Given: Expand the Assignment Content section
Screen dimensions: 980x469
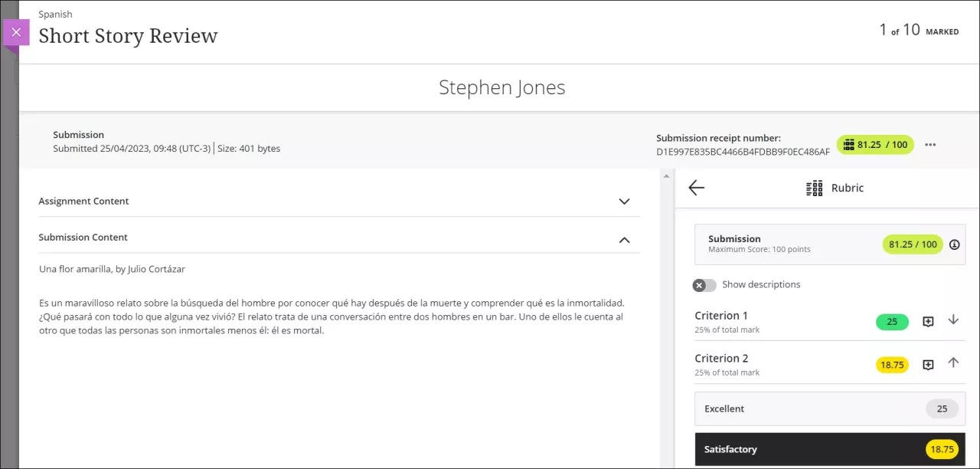Looking at the screenshot, I should tap(624, 202).
